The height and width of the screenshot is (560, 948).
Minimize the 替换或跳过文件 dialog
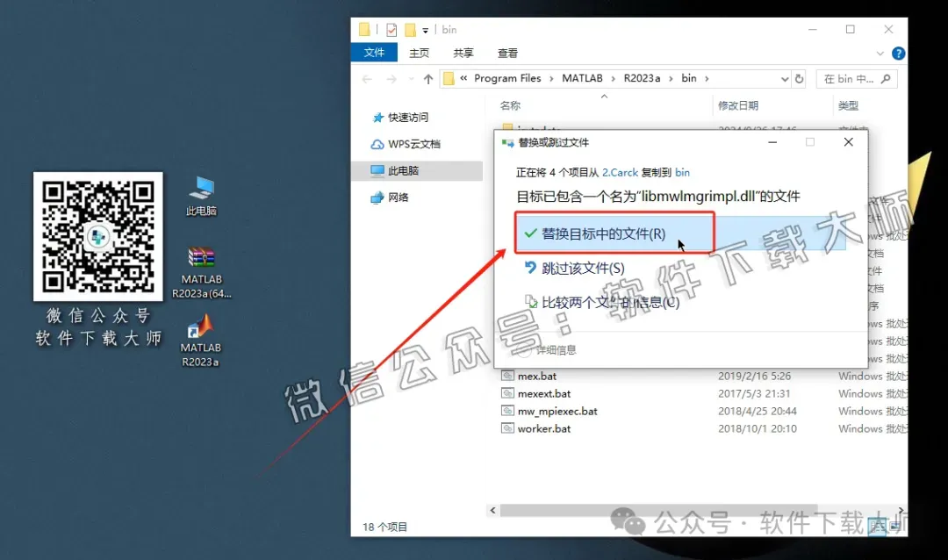coord(772,142)
